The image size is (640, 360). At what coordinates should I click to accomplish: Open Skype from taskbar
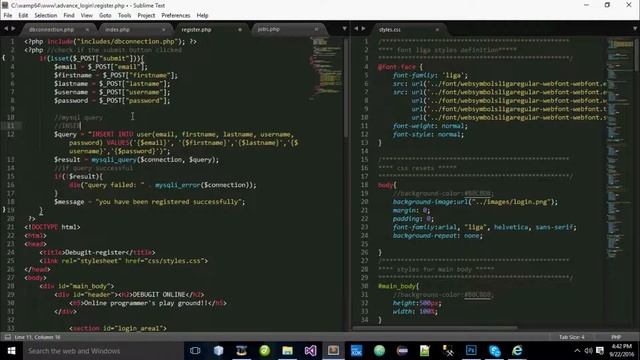[494, 351]
